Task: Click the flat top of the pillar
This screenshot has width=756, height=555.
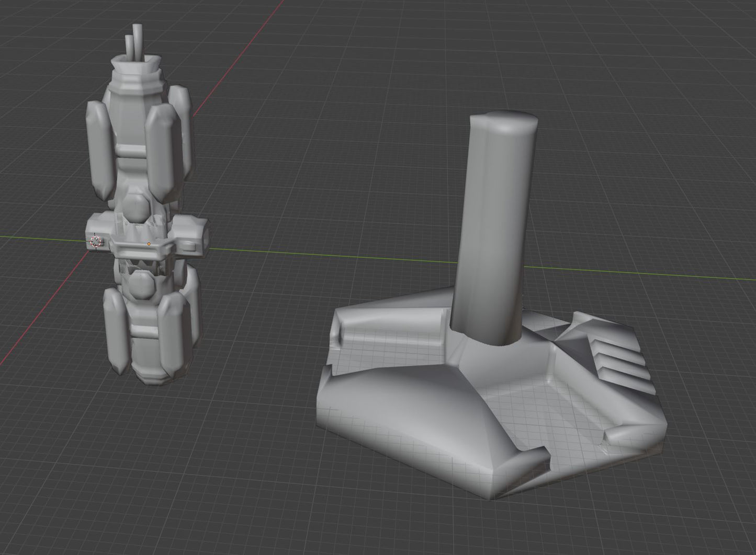Action: (x=504, y=120)
